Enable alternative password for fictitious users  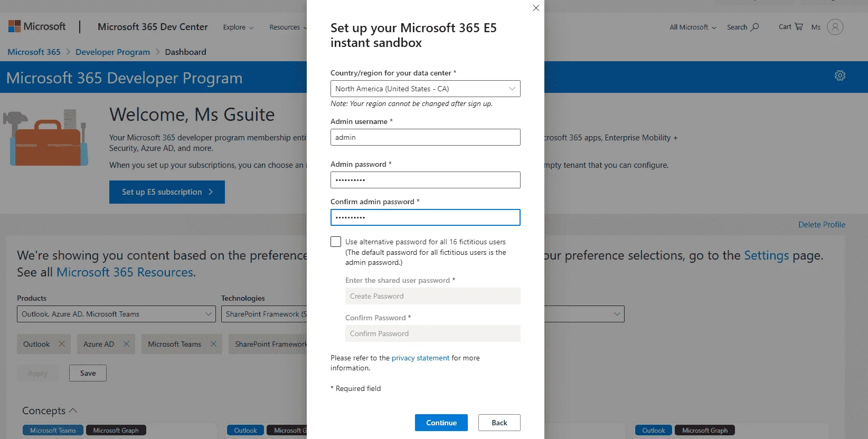(336, 242)
